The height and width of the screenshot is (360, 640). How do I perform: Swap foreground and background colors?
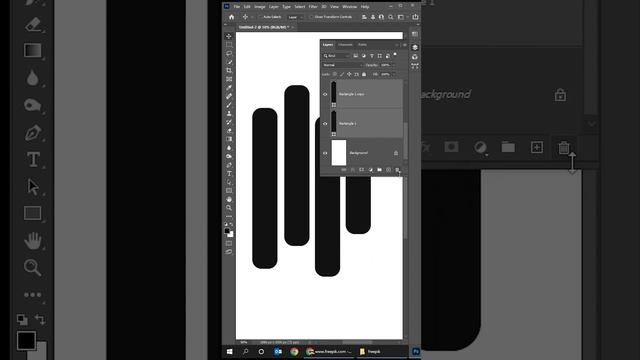(x=231, y=224)
